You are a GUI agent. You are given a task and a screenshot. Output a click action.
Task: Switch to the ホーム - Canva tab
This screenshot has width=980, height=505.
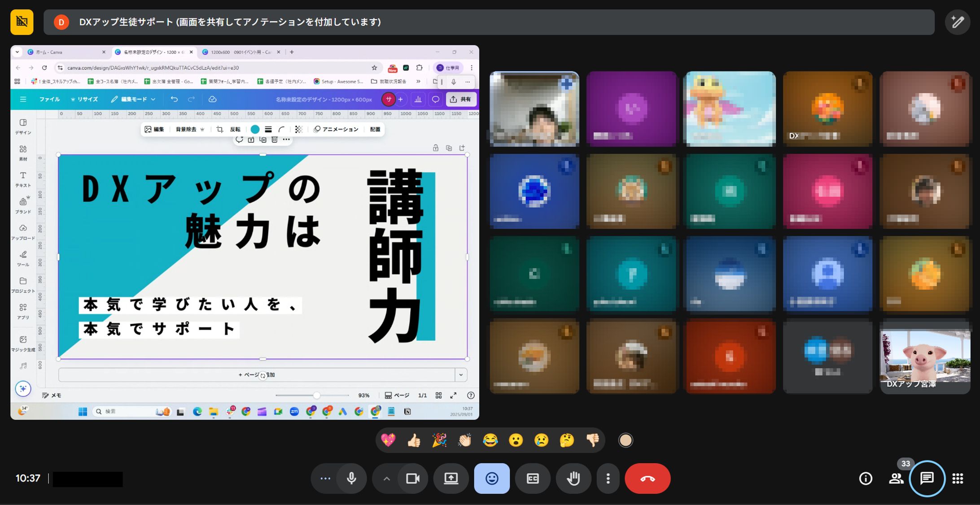tap(66, 52)
